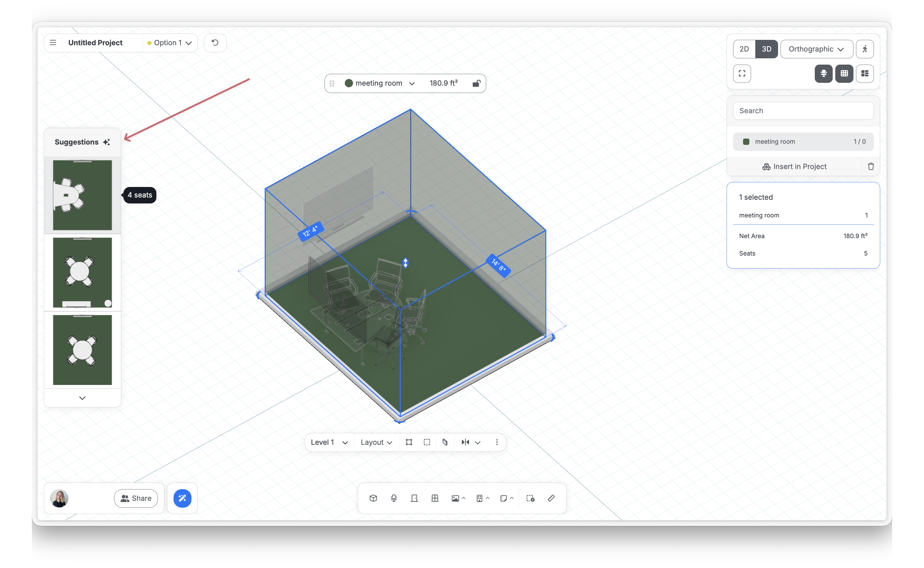The width and height of the screenshot is (924, 568).
Task: Switch to 2D view
Action: tap(744, 49)
